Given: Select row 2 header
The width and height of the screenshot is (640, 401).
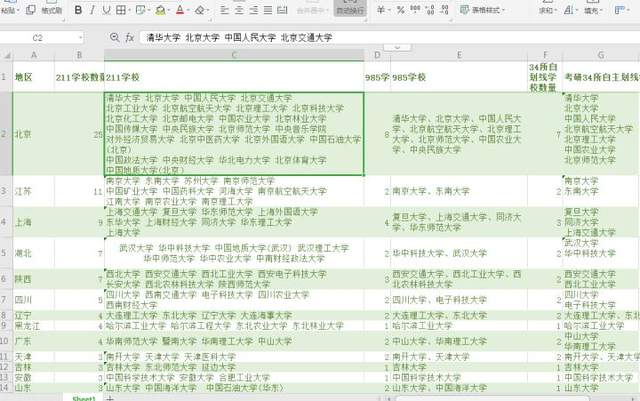Looking at the screenshot, I should pyautogui.click(x=6, y=134).
